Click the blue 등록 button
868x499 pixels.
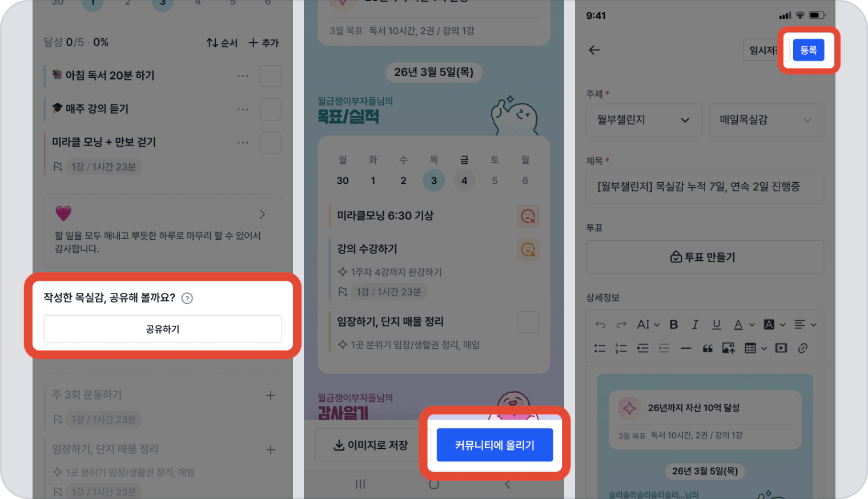(x=809, y=50)
